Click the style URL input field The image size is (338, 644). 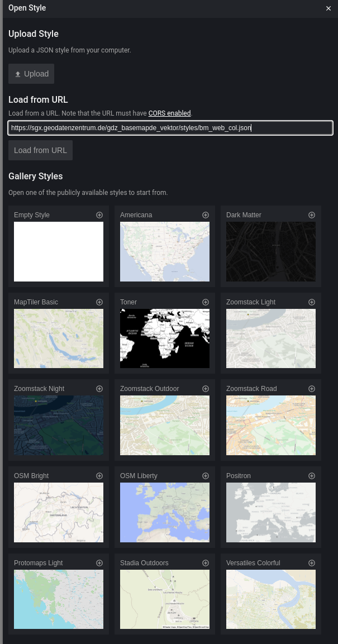click(170, 128)
